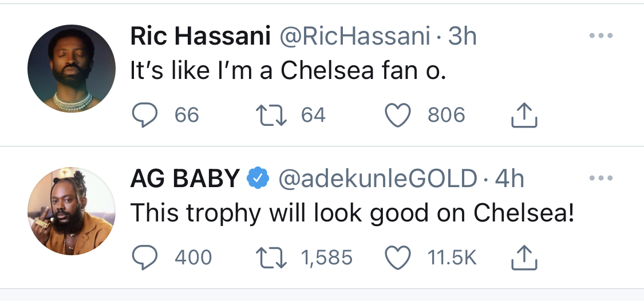Share AG BABY's trophy tweet

click(523, 258)
